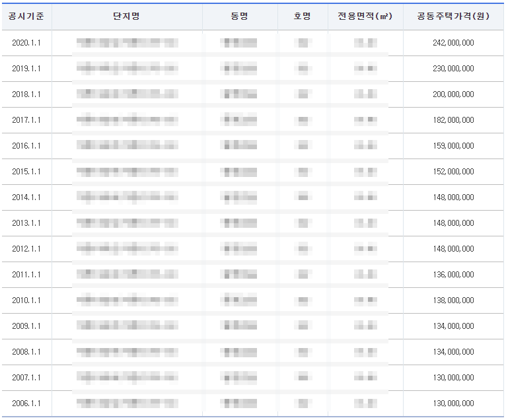Click the 2014.1.1 row price 148,000,000

(453, 197)
